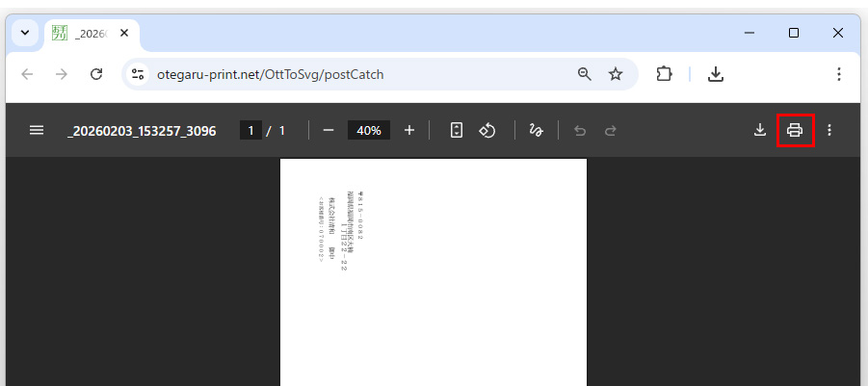Viewport: 868px width, 386px height.
Task: Open the Extensions puzzle icon
Action: click(x=664, y=74)
